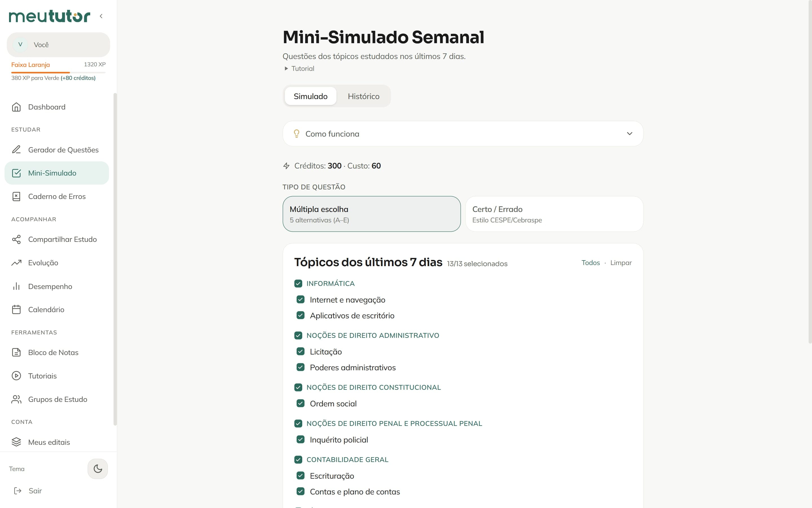Choose Certo / Errado question type
Image resolution: width=812 pixels, height=508 pixels.
(554, 214)
